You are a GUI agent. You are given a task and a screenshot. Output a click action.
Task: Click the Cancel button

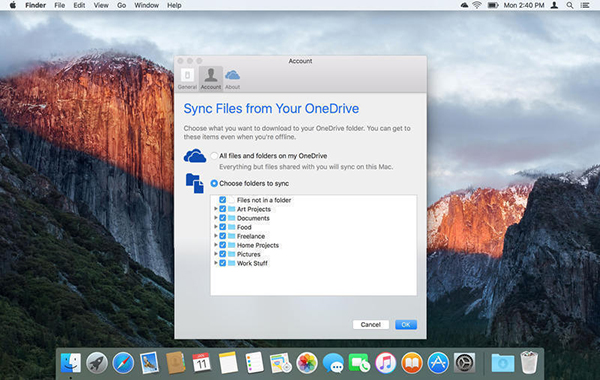(370, 325)
